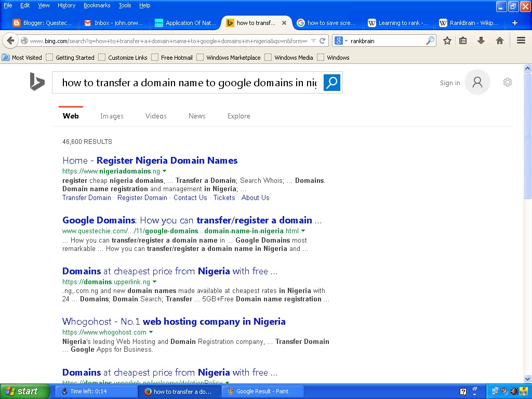Screen dimensions: 532x399
Task: Switch to the Inbox - john.onw... tab
Action: tap(114, 23)
